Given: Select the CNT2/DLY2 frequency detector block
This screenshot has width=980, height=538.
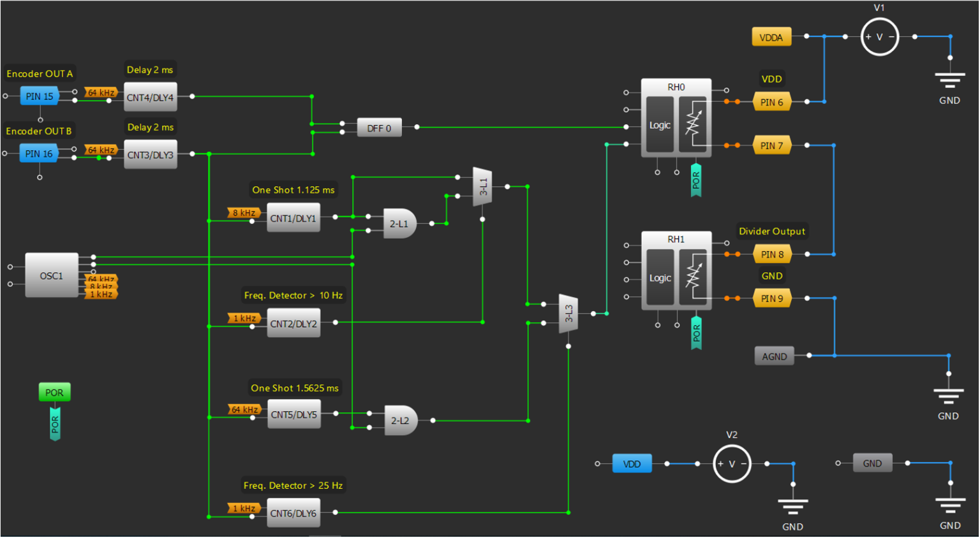Looking at the screenshot, I should point(293,323).
